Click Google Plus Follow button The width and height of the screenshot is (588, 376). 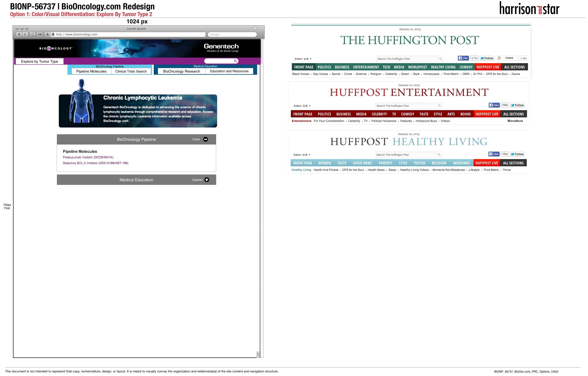[508, 58]
